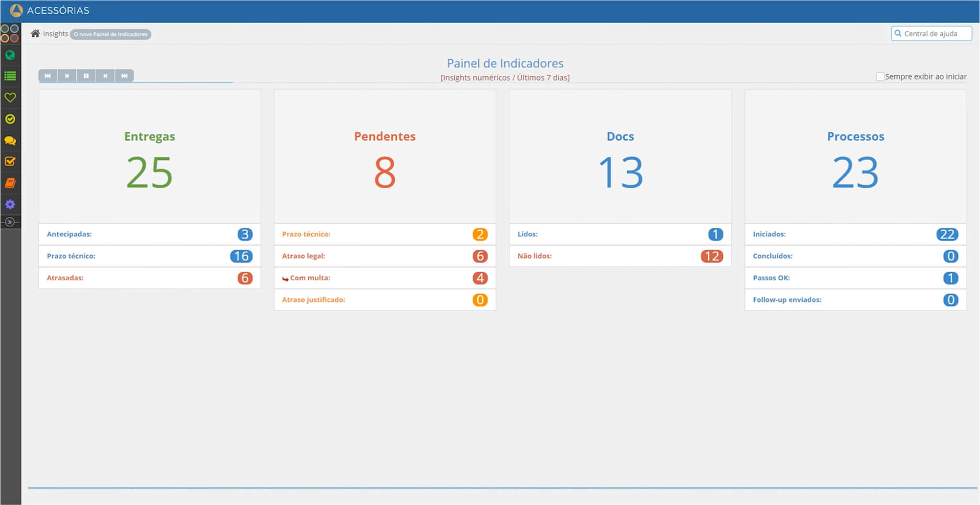The height and width of the screenshot is (505, 980).
Task: Select Entregas 'Prazo técnico' row
Action: 149,256
